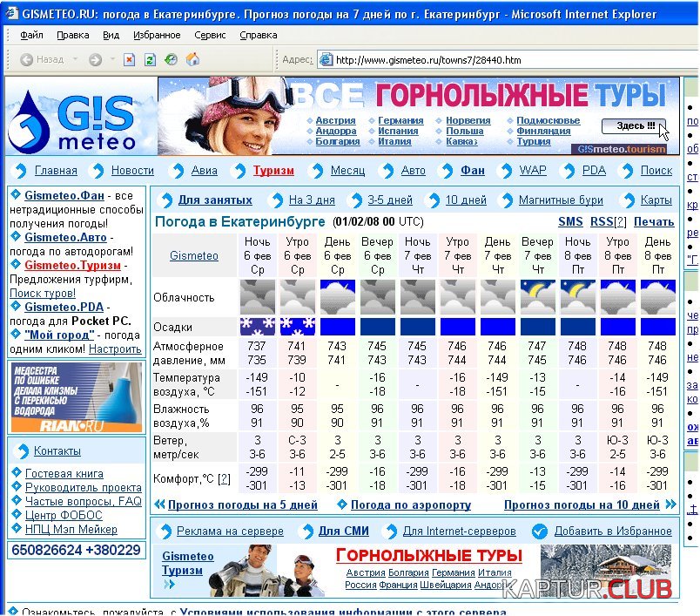Click the Печать link
Image resolution: width=700 pixels, height=616 pixels.
(654, 222)
